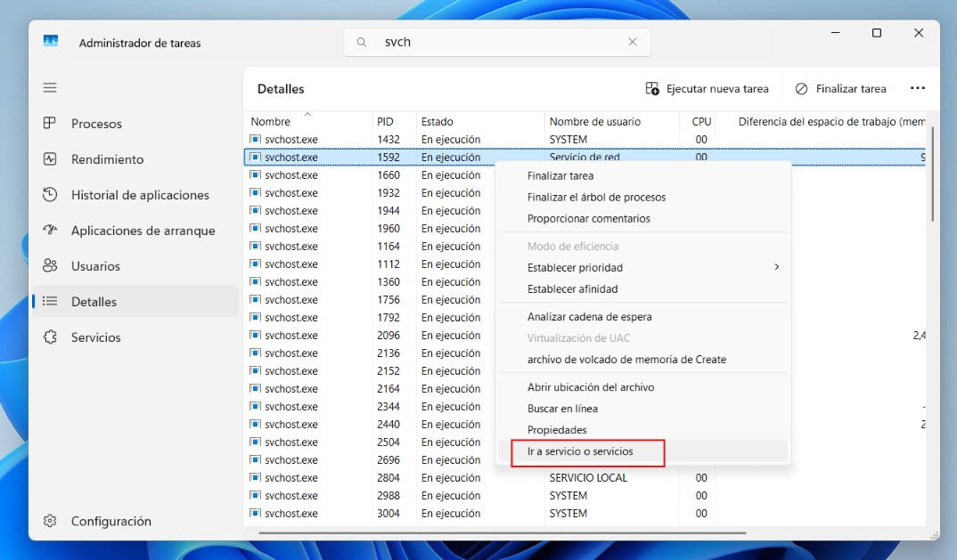This screenshot has width=957, height=560.
Task: Click the Ejecutar nueva tarea icon
Action: pos(652,89)
